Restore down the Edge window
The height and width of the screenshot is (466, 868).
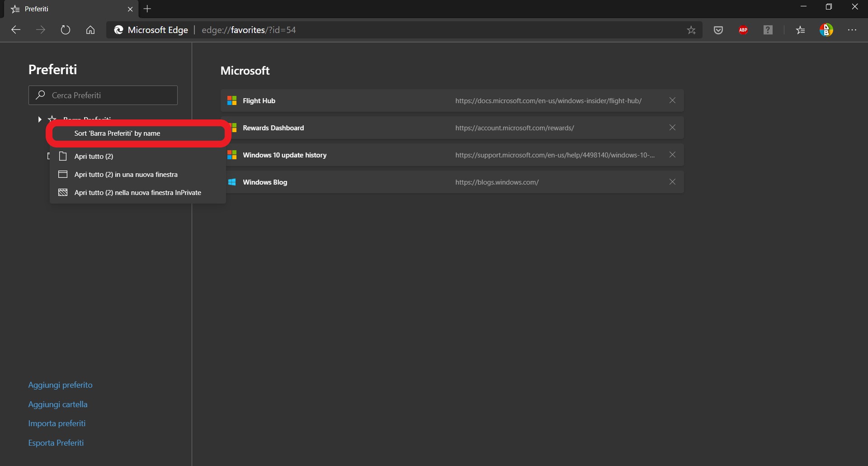click(x=829, y=7)
